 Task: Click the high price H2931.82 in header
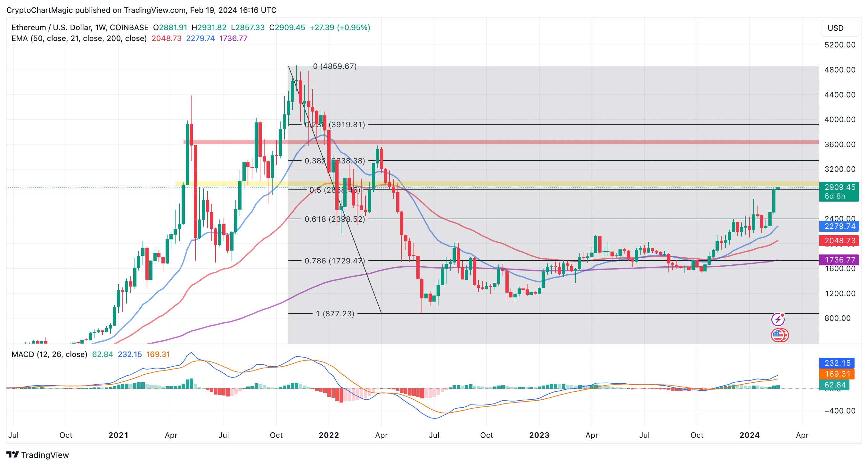pyautogui.click(x=209, y=27)
